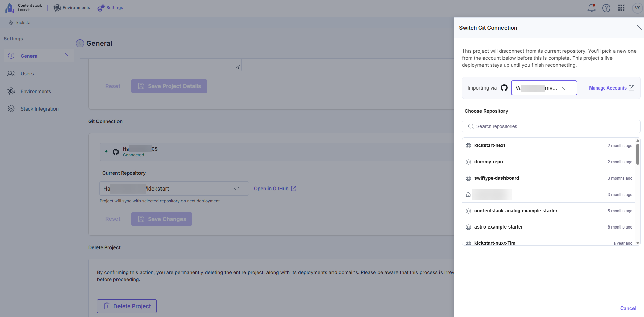The height and width of the screenshot is (317, 644).
Task: Click the Delete Project button
Action: click(127, 306)
